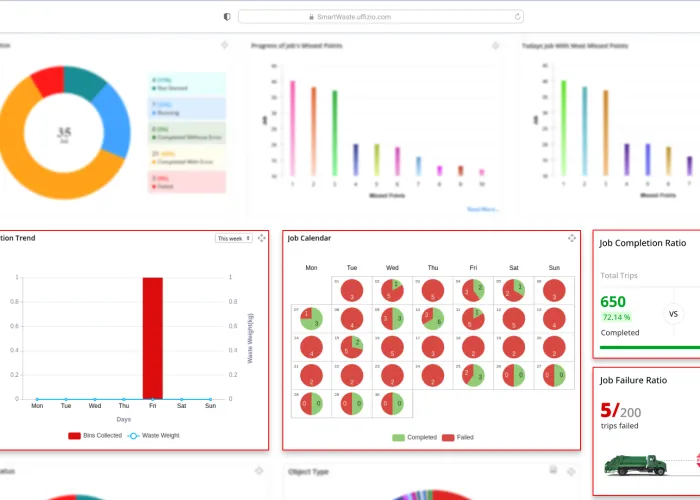The width and height of the screenshot is (700, 500).
Task: Click the garbage truck icon in Job Failure Ratio
Action: tap(635, 464)
